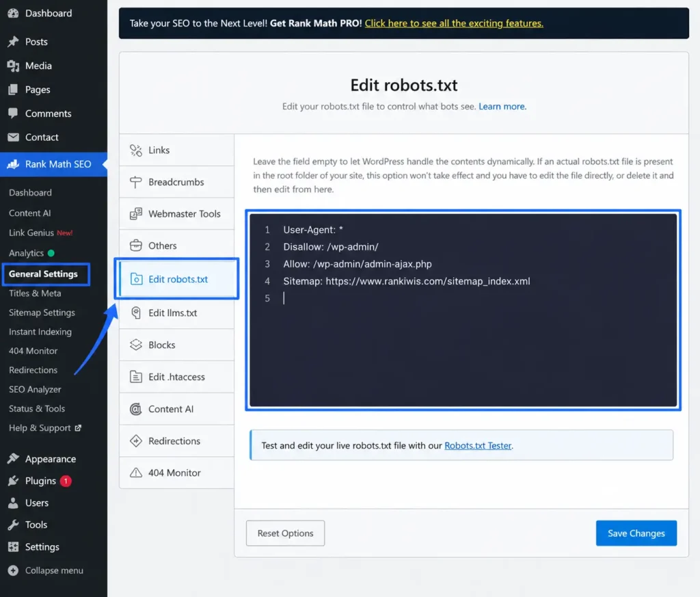The image size is (700, 597).
Task: Click the Edit llms.txt icon
Action: pyautogui.click(x=136, y=313)
